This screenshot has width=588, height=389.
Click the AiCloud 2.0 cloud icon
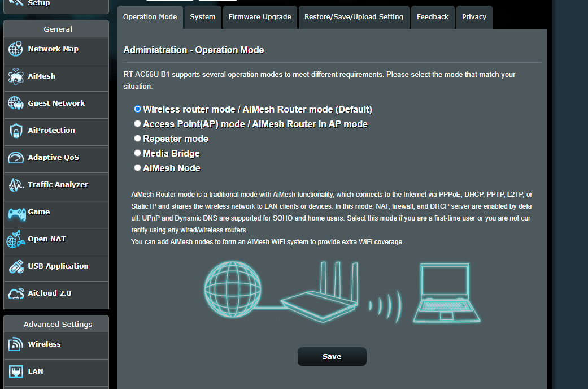click(16, 293)
